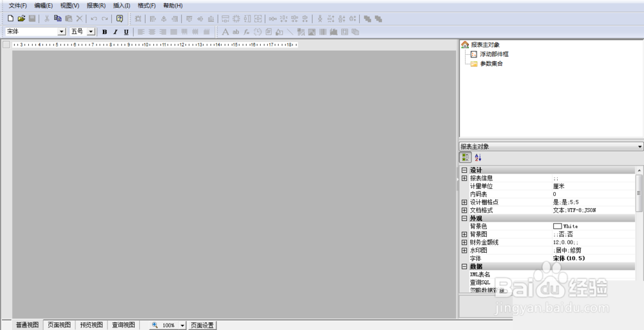The width and height of the screenshot is (644, 330).
Task: Select the chart tool icon
Action: point(334,32)
